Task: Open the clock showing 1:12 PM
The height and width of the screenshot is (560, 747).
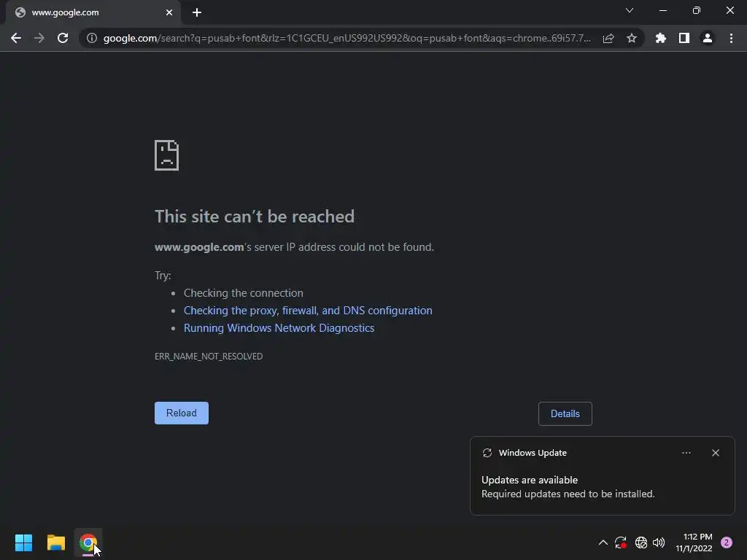Action: coord(694,542)
